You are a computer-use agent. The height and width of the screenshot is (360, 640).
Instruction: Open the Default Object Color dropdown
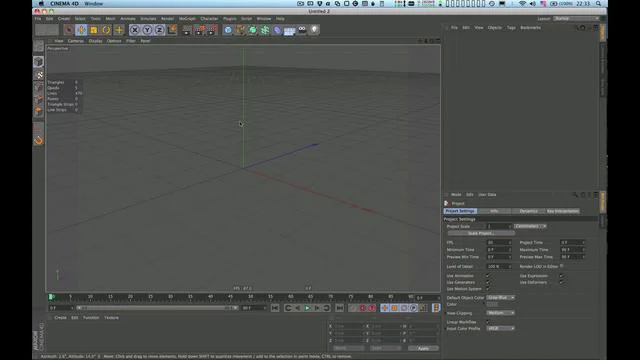click(501, 298)
